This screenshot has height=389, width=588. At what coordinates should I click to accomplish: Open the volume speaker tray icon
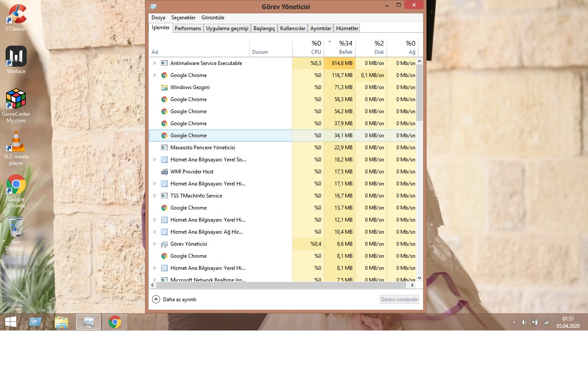[524, 322]
